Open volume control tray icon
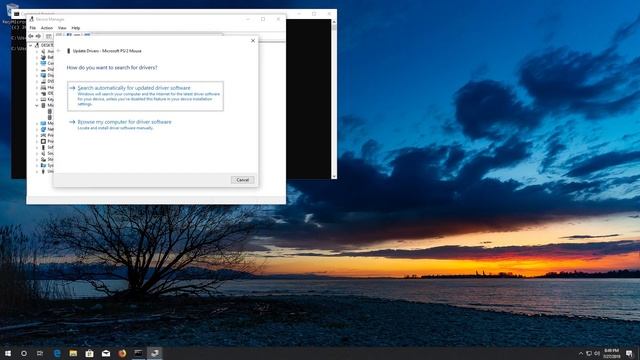This screenshot has height=360, width=640. point(597,353)
